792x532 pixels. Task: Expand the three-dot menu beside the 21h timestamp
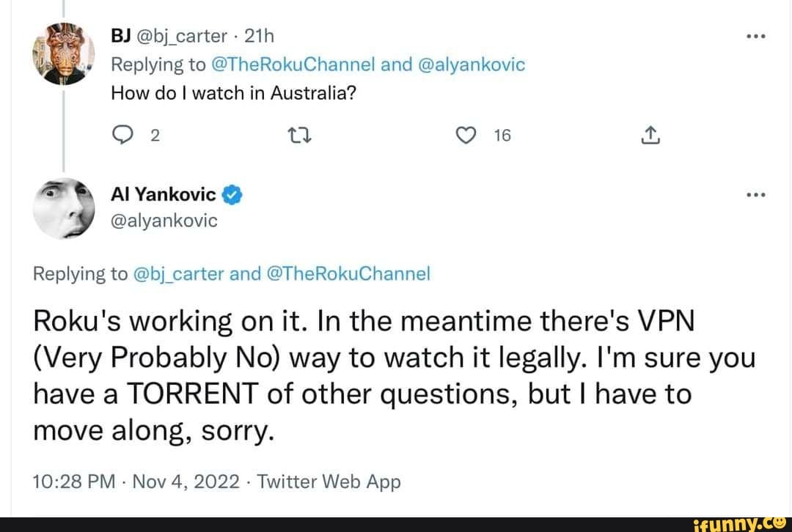click(x=756, y=35)
